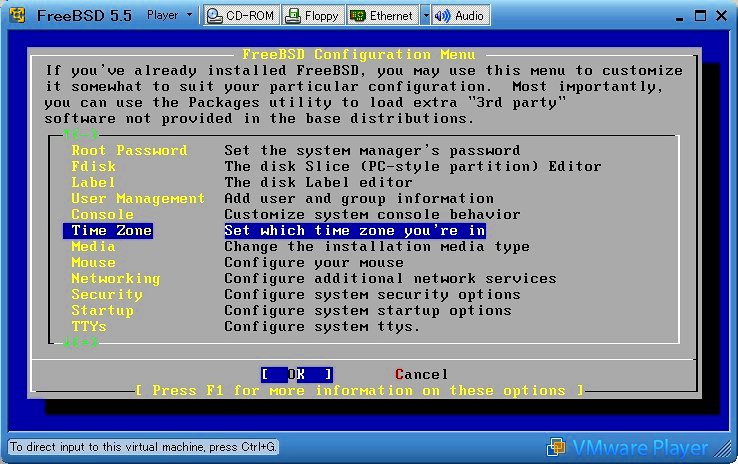Open the Security configuration entry
Screen dimensions: 738x464
(106, 294)
